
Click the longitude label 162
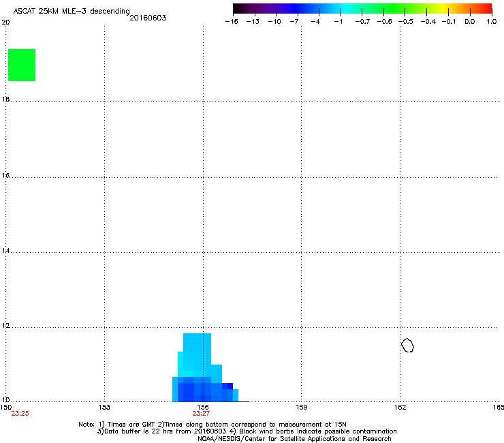coord(400,408)
